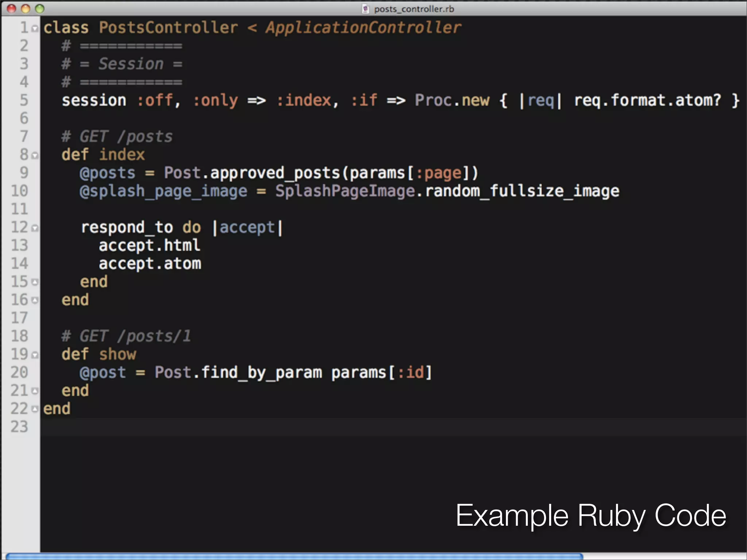Click the method name show on line 19
This screenshot has width=747, height=560.
tap(117, 354)
